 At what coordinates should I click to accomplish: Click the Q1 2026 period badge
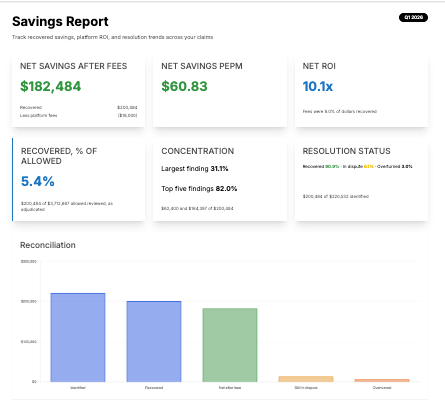(413, 17)
